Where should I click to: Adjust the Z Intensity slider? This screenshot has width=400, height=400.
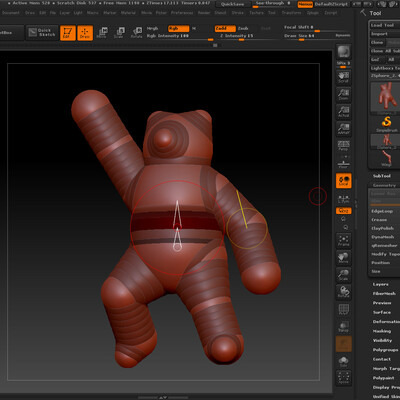click(x=248, y=36)
